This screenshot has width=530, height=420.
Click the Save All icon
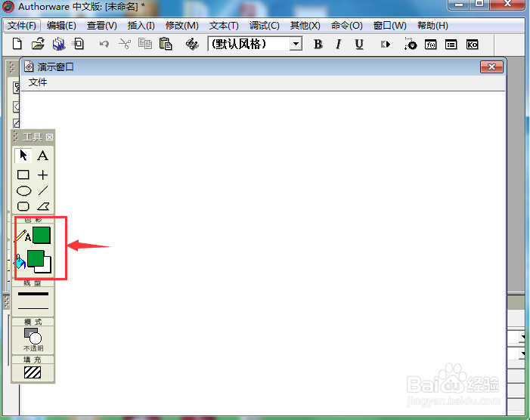[x=59, y=44]
